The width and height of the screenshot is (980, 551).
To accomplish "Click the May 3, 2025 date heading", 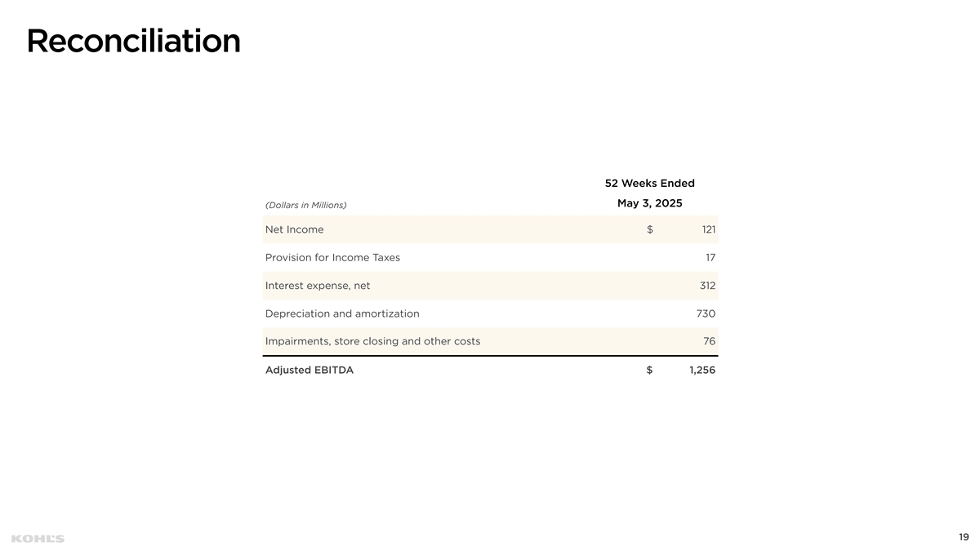I will 649,203.
